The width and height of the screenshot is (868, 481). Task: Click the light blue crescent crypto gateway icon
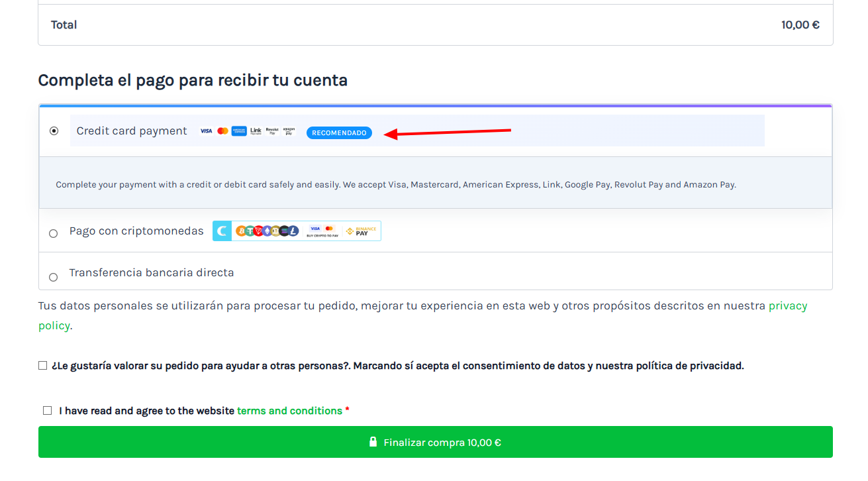222,231
